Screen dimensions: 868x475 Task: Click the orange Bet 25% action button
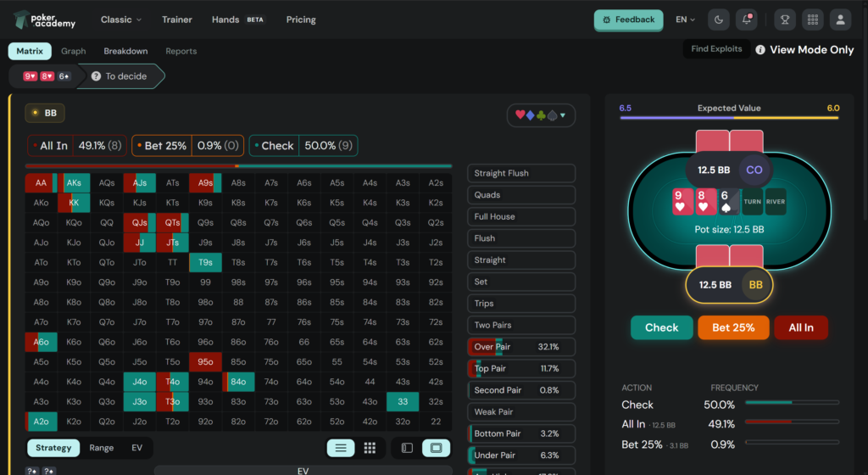(733, 327)
